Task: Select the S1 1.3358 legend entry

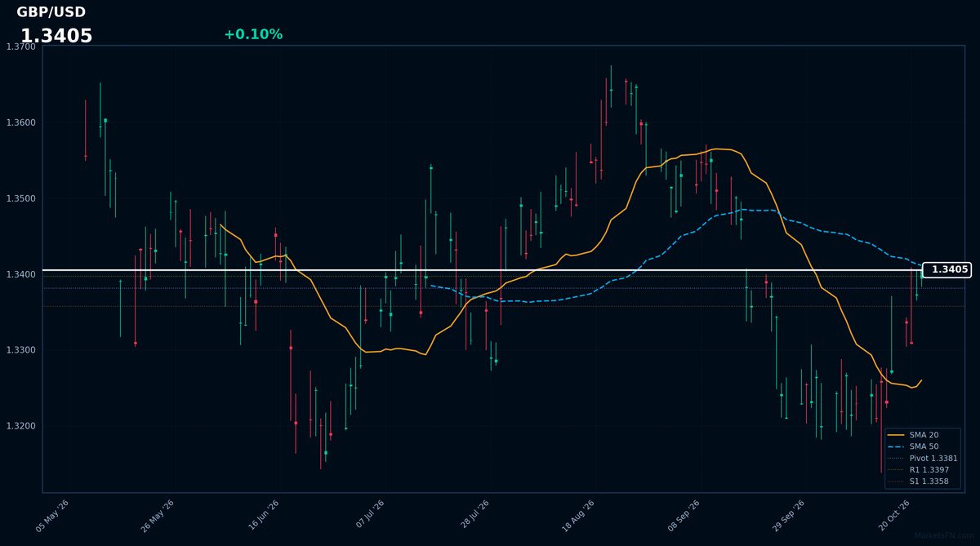Action: tap(918, 482)
